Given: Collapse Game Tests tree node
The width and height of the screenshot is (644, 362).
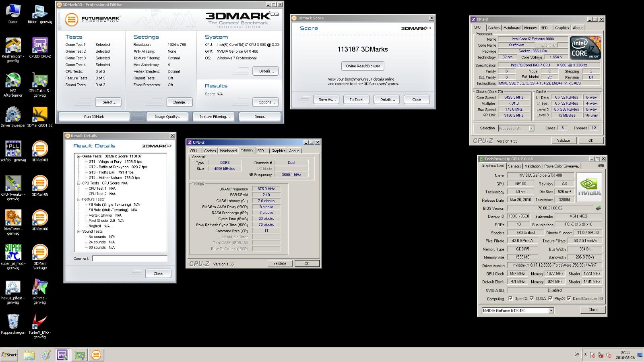Looking at the screenshot, I should 79,156.
